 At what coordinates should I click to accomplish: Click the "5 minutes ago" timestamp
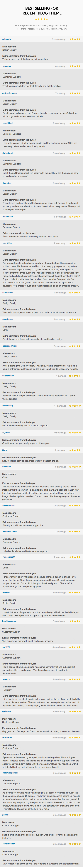pos(59,39)
